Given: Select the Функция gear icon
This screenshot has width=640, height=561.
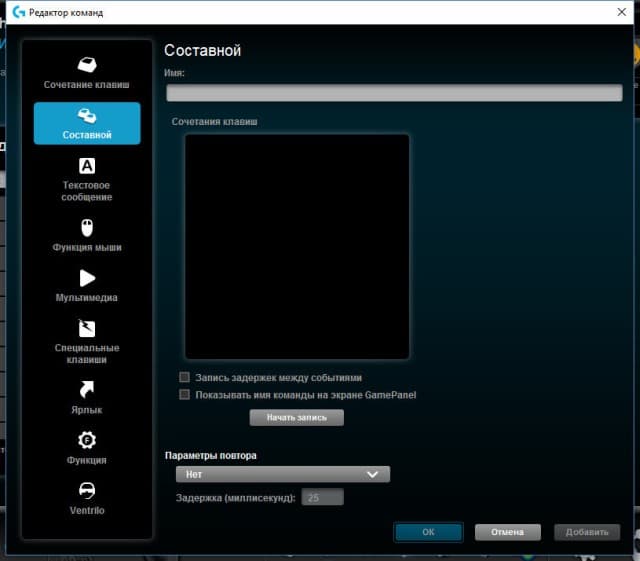Looking at the screenshot, I should [87, 440].
